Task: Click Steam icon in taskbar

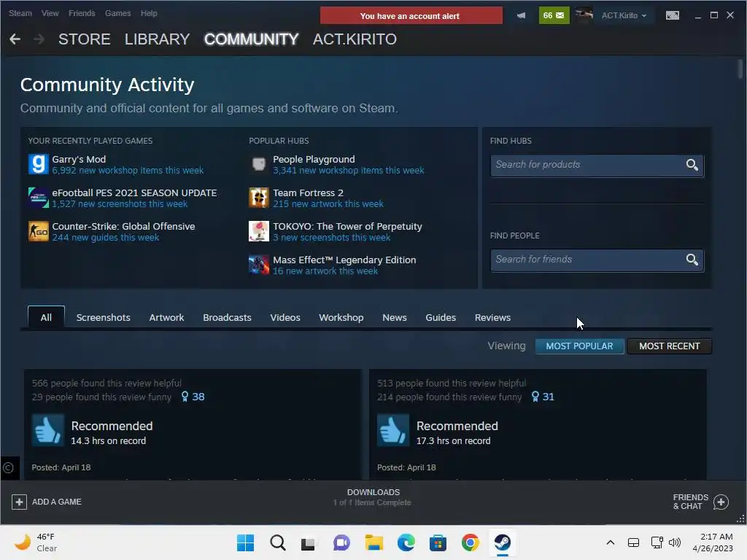Action: tap(502, 542)
